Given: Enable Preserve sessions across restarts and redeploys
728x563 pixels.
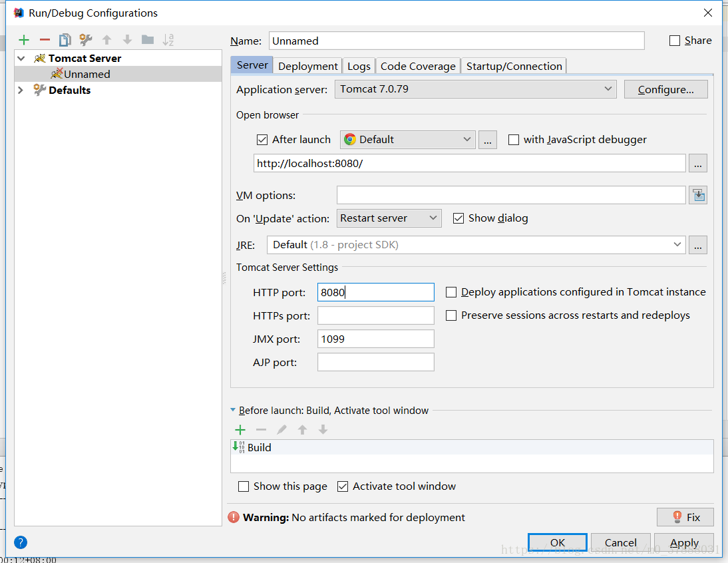Looking at the screenshot, I should pyautogui.click(x=451, y=315).
